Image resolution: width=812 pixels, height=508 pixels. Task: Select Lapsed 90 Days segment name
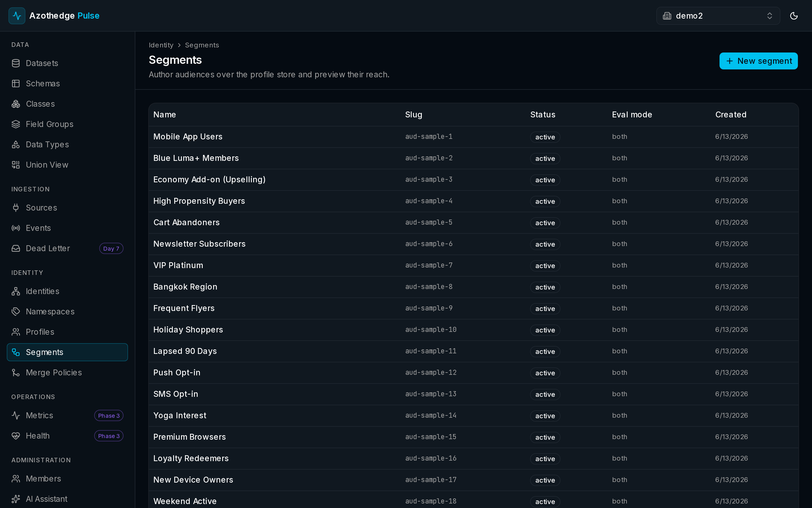tap(185, 351)
